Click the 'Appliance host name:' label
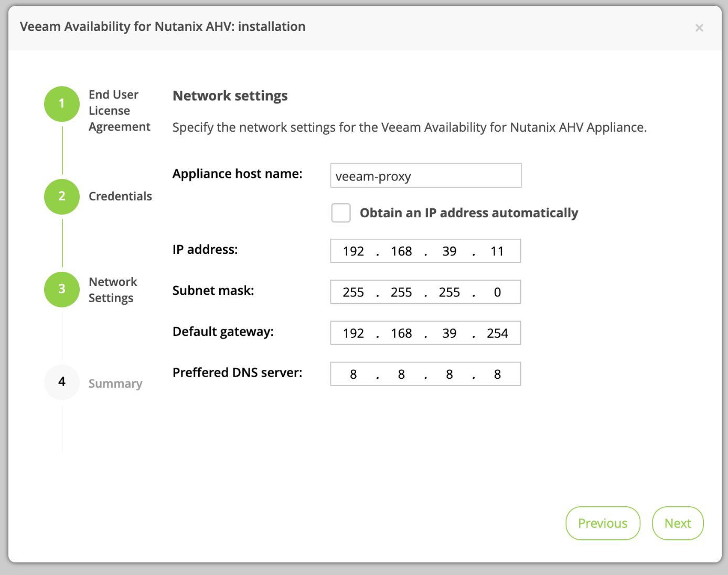Viewport: 728px width, 575px height. (238, 174)
